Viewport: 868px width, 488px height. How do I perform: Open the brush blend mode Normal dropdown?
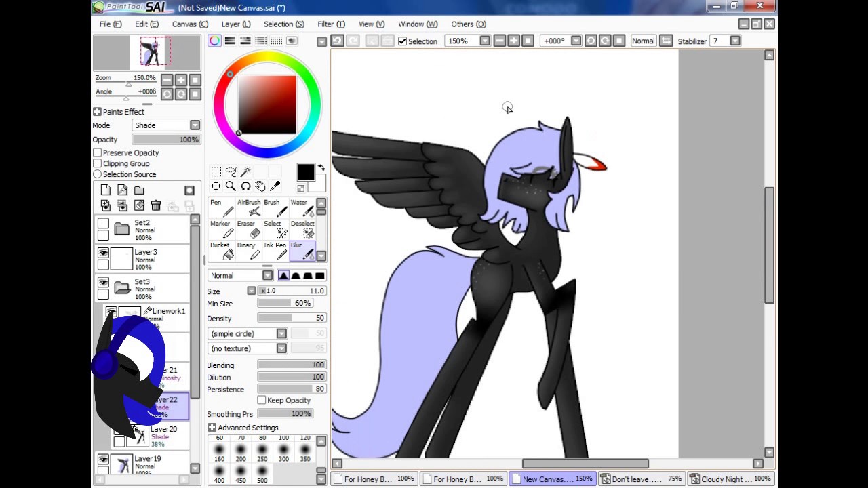(240, 276)
